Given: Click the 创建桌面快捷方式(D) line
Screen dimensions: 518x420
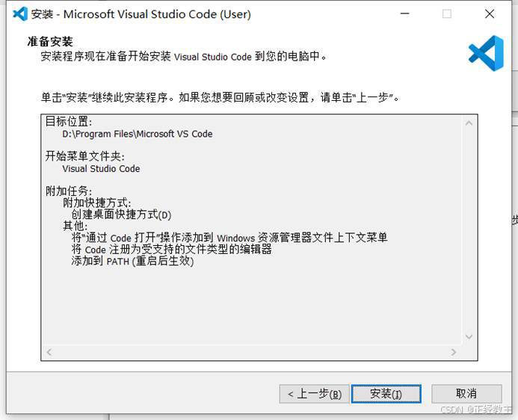Looking at the screenshot, I should 121,214.
